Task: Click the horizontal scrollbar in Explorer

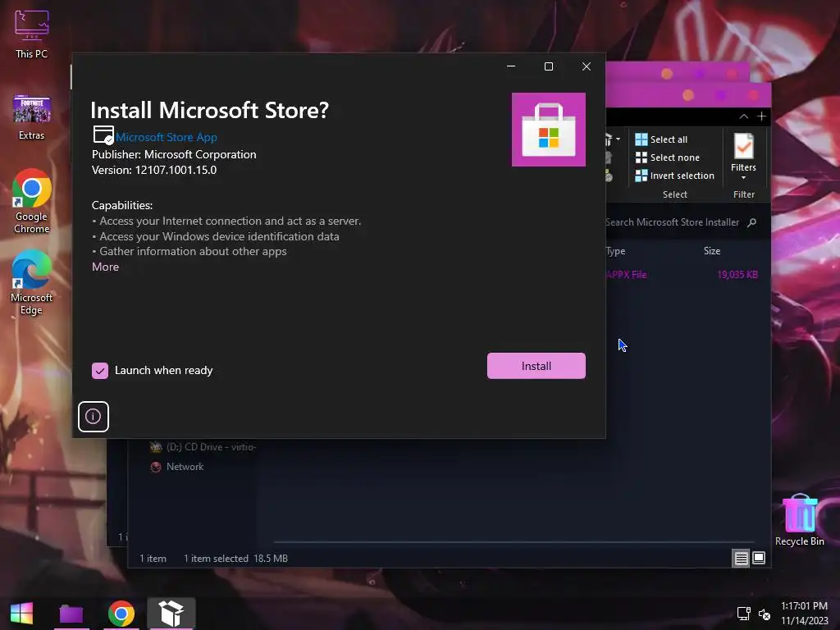Action: 514,542
